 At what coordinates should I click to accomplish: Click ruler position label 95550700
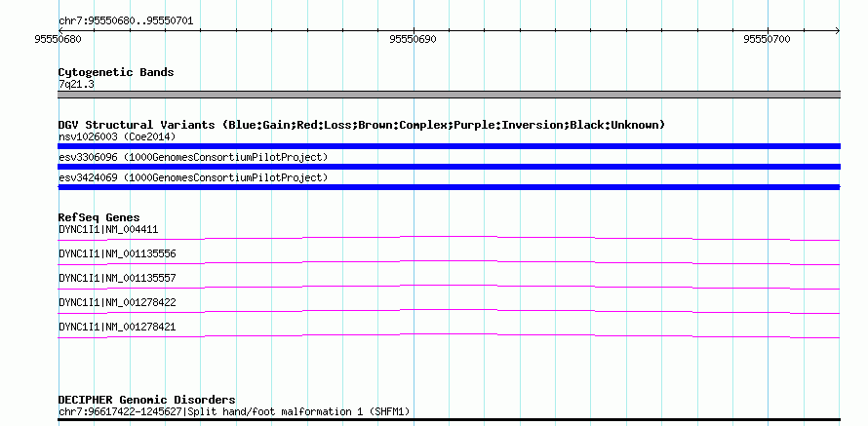768,39
